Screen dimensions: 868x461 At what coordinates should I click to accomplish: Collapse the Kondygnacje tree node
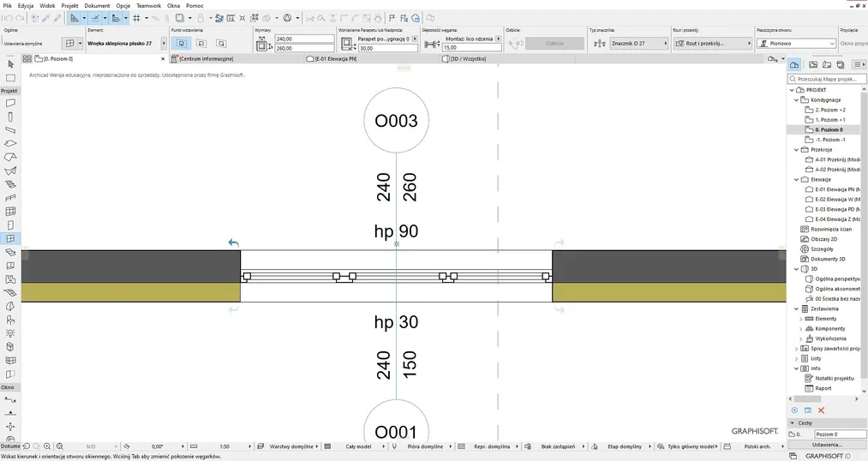click(x=797, y=100)
